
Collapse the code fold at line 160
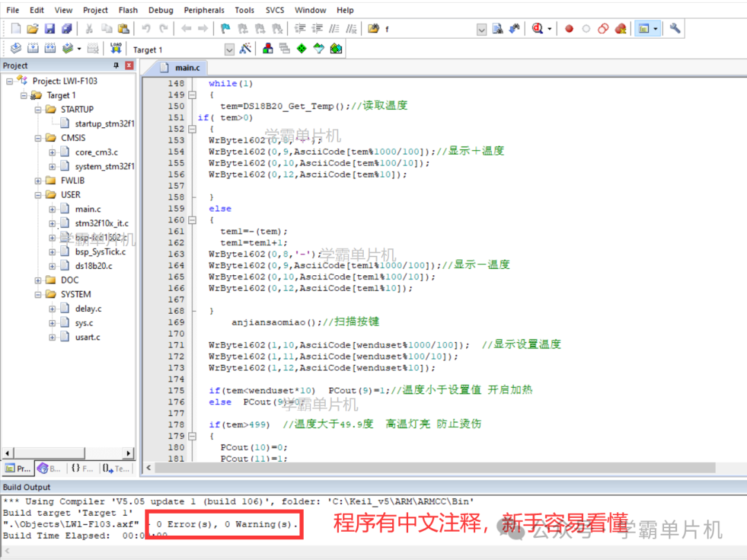(x=192, y=220)
